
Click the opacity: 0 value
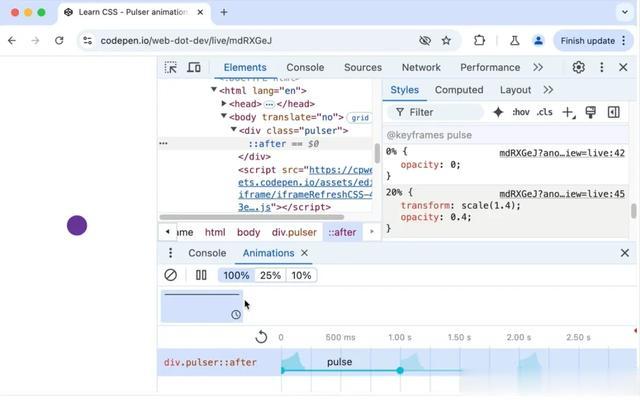[x=454, y=164]
